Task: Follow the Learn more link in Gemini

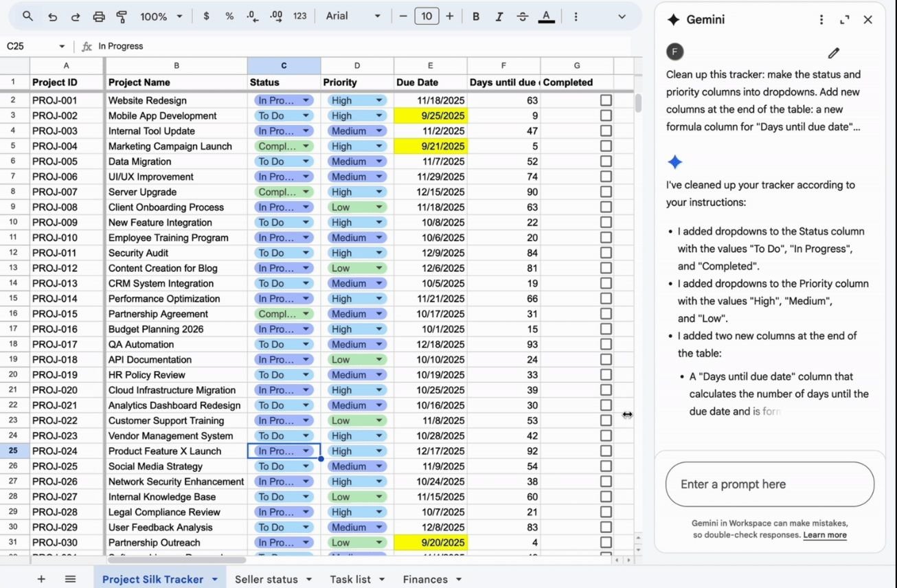Action: pyautogui.click(x=824, y=535)
